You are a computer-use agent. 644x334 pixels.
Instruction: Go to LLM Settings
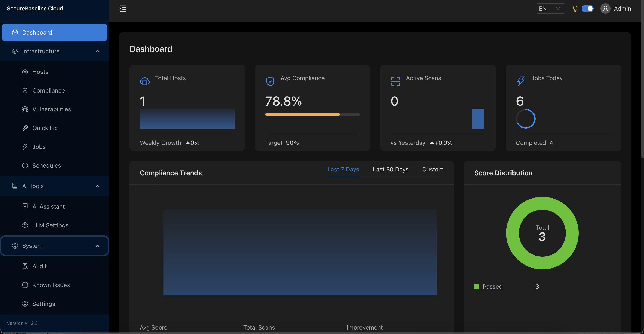(55, 225)
